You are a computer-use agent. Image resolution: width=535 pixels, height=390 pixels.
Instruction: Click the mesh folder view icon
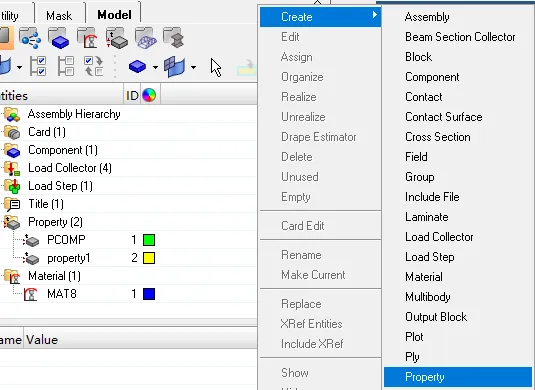[x=146, y=38]
